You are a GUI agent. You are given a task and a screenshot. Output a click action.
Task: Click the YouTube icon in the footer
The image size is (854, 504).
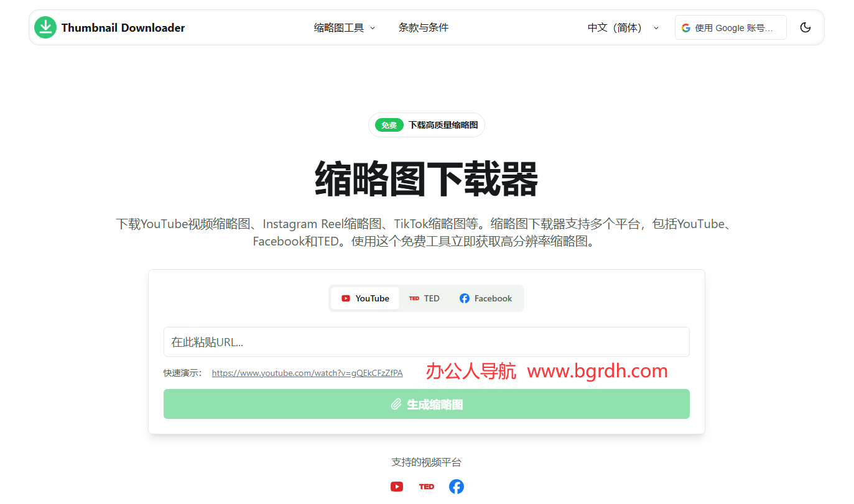[x=397, y=487]
